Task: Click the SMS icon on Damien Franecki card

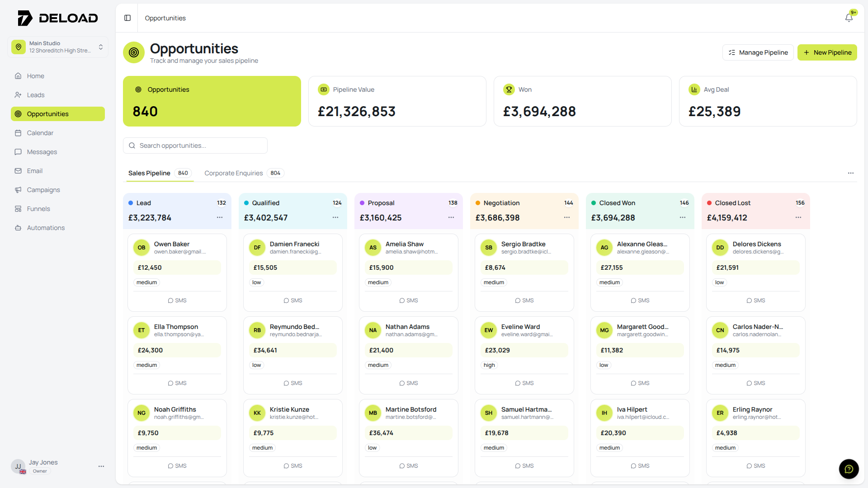Action: (286, 300)
